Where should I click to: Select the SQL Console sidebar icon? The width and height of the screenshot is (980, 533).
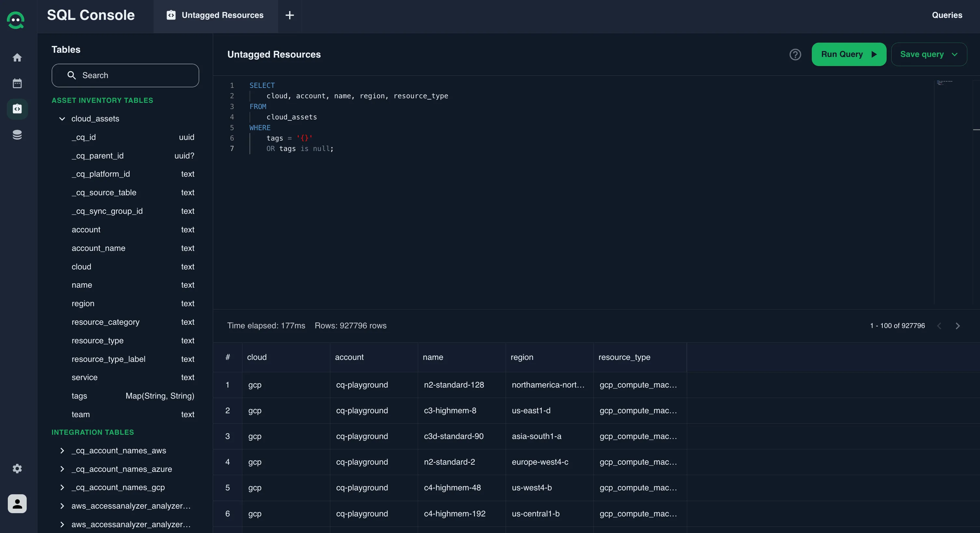point(17,109)
